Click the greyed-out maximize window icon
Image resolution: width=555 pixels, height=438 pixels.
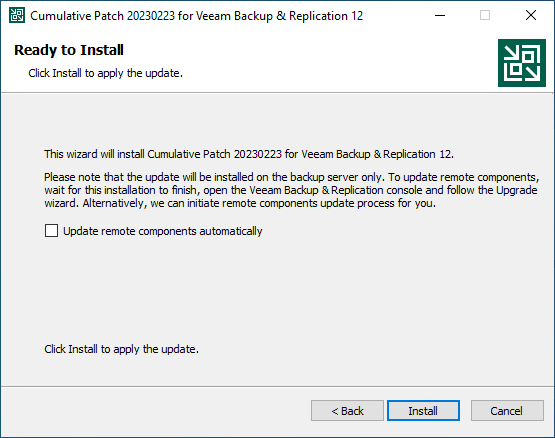[485, 16]
